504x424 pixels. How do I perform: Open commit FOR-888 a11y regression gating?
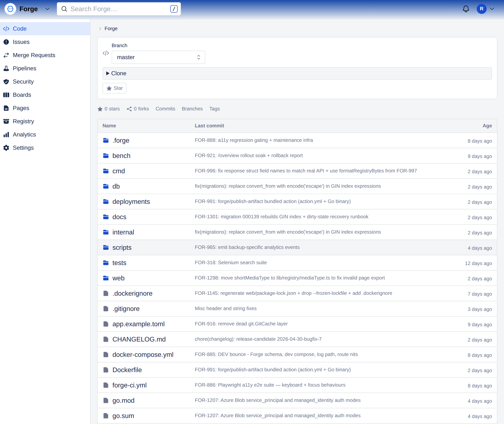tap(254, 140)
